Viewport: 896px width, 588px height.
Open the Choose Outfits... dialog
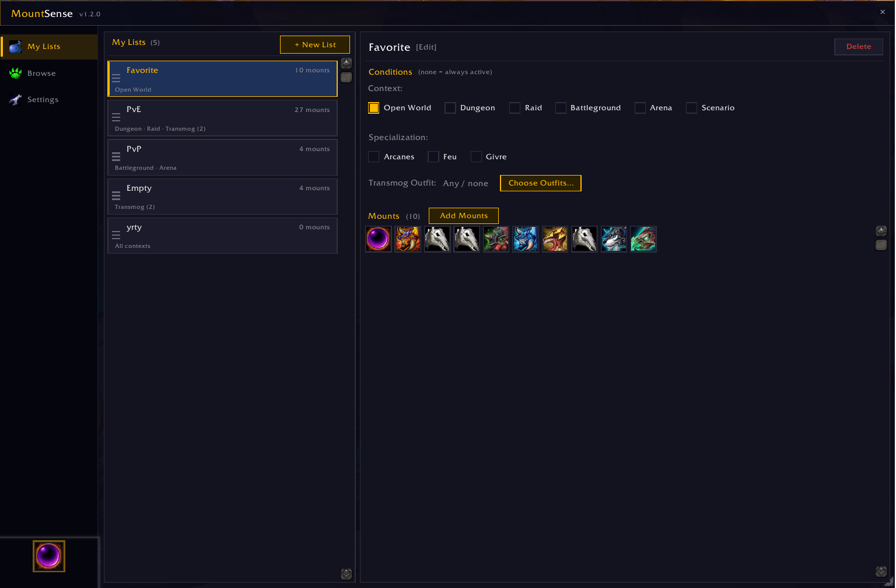tap(541, 183)
